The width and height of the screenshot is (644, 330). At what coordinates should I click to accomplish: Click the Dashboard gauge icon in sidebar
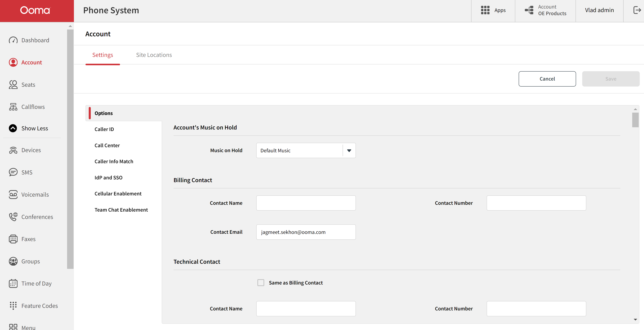tap(13, 40)
